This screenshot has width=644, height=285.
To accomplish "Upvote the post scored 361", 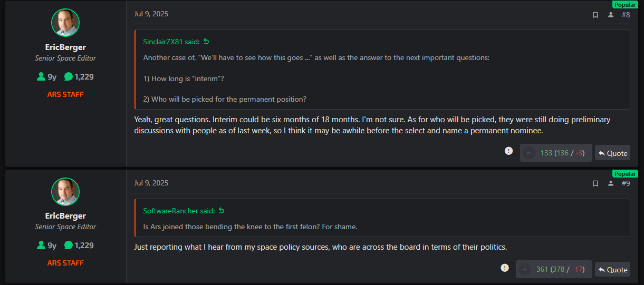I will coord(525,270).
